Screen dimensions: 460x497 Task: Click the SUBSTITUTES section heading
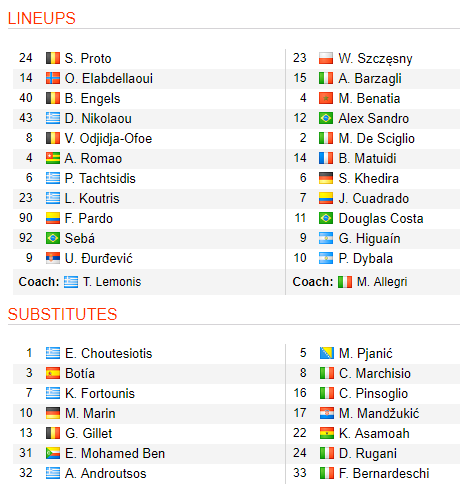(63, 314)
